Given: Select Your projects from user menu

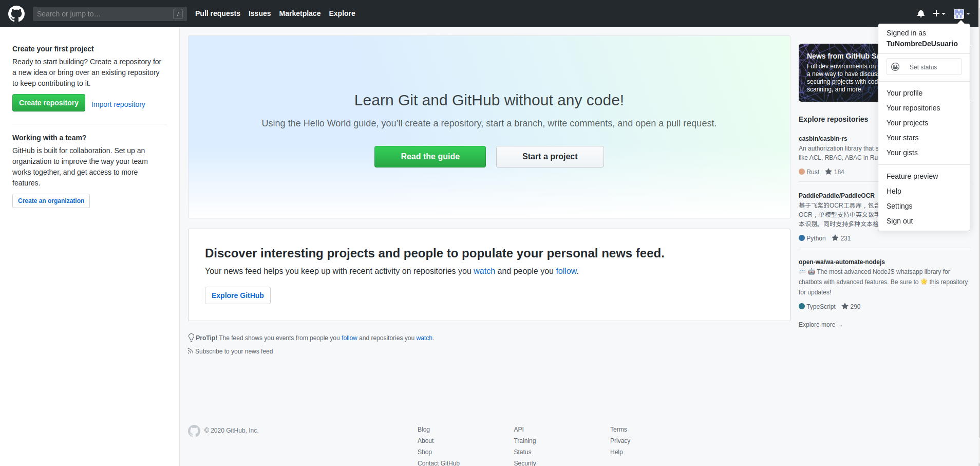Looking at the screenshot, I should click(924, 123).
